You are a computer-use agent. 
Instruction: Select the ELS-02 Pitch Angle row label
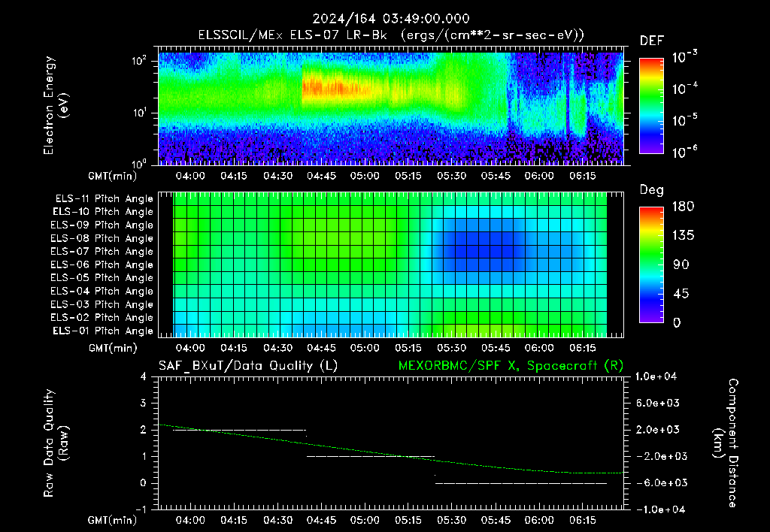[x=102, y=318]
